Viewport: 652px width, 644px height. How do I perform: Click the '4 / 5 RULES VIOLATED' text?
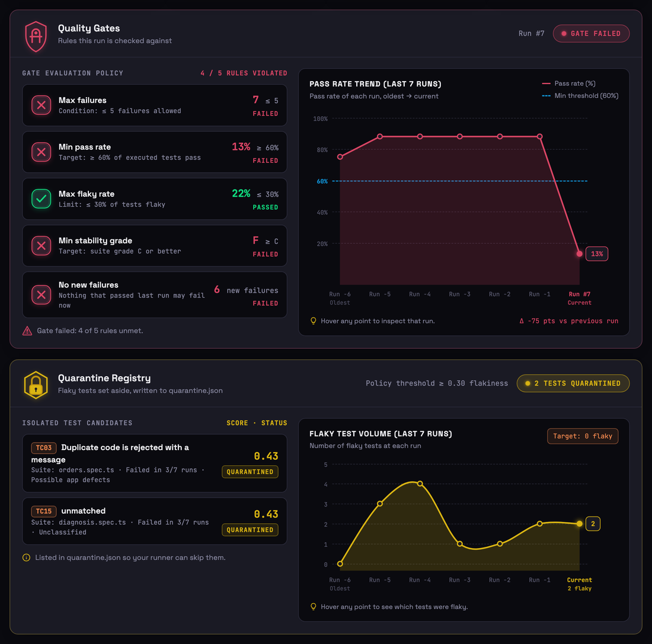click(244, 73)
